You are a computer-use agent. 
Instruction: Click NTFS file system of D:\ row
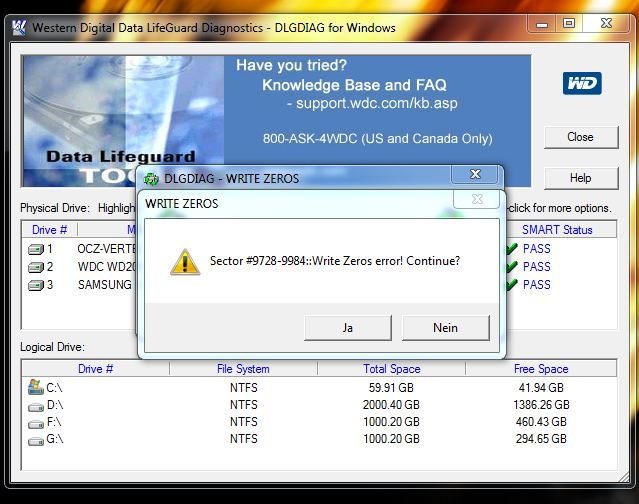point(244,405)
